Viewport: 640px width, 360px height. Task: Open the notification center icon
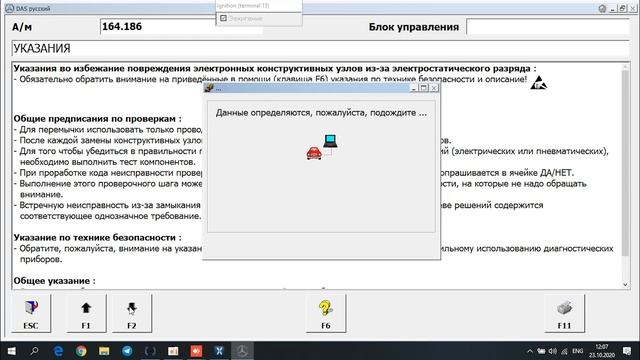pyautogui.click(x=627, y=351)
